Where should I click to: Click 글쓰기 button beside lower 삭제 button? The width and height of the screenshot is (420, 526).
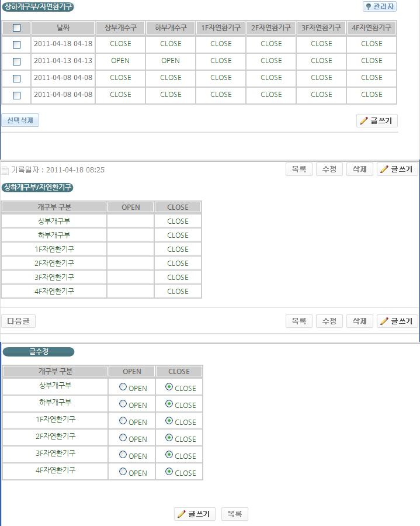tap(397, 321)
